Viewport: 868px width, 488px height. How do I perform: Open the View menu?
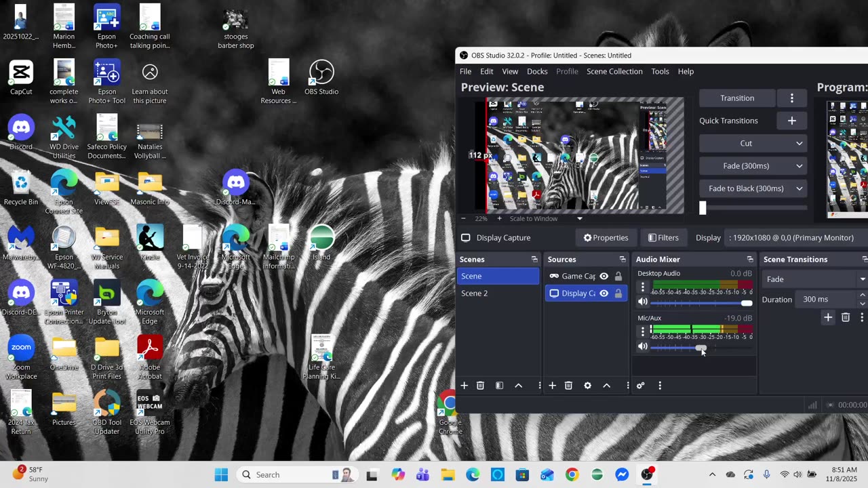click(510, 71)
